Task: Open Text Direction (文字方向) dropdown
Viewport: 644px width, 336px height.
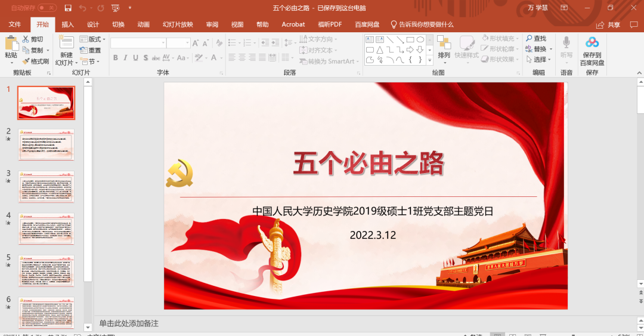Action: click(x=318, y=39)
